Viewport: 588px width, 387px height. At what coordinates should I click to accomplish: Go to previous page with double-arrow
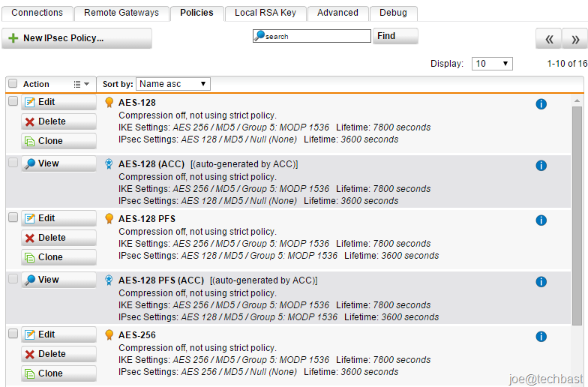click(x=549, y=39)
